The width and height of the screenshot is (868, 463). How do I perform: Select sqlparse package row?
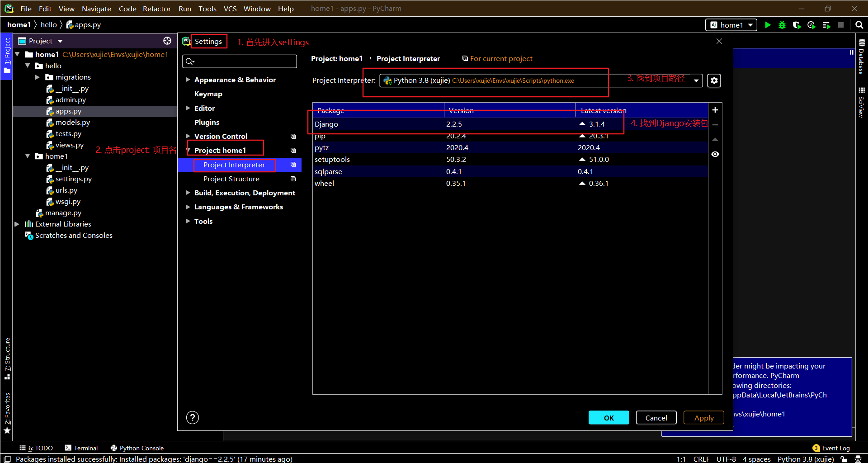(x=510, y=172)
